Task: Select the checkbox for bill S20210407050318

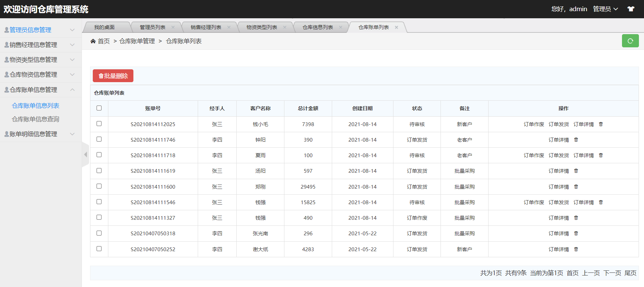Action: tap(99, 233)
